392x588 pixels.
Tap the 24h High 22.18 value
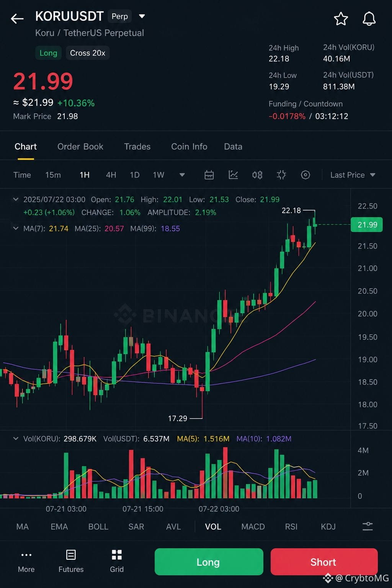coord(279,59)
